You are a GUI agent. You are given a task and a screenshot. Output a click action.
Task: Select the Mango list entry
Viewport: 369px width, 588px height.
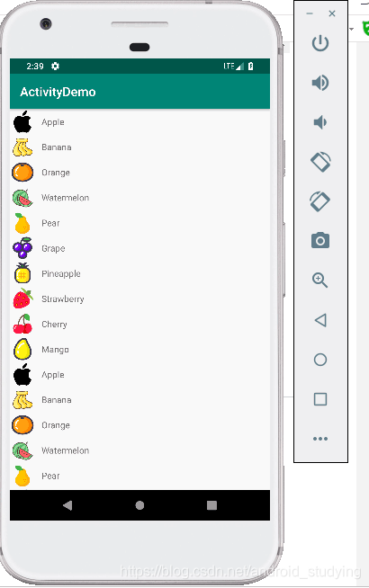139,350
